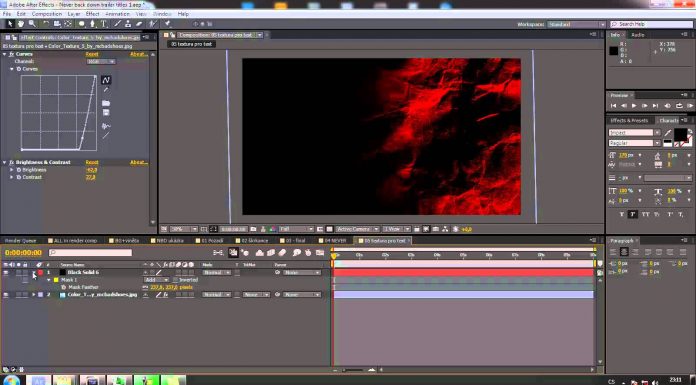Check the Mask 1 Inverted checkbox
Screen dimensions: 696x385
[175, 280]
